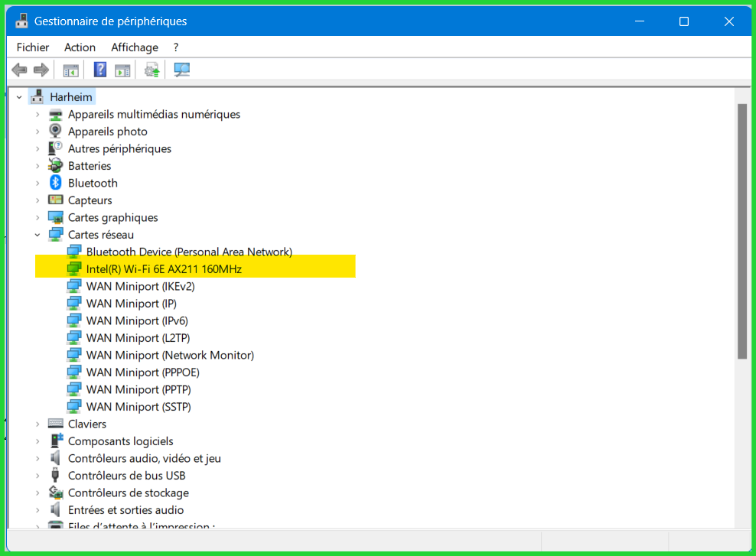The image size is (756, 556).
Task: Collapse the Cartes réseau category
Action: 37,235
